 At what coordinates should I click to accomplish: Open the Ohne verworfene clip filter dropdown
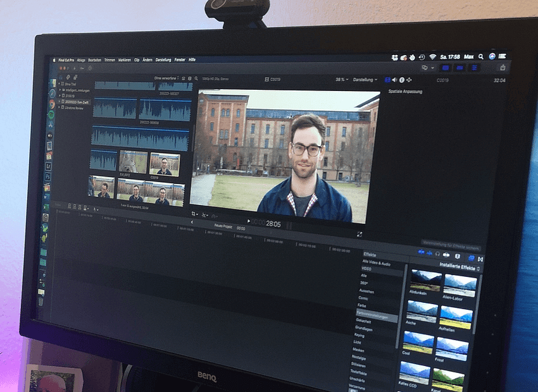166,78
